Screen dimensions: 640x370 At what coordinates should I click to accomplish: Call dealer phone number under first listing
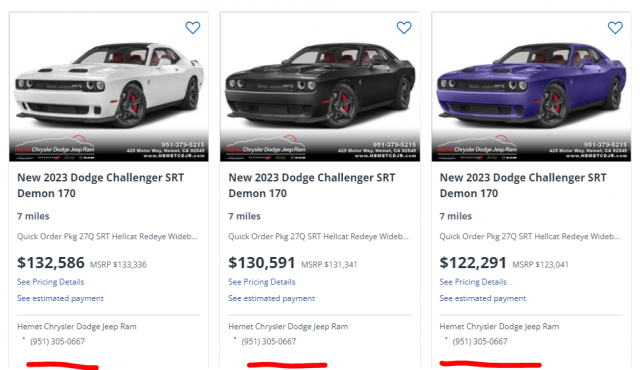pyautogui.click(x=58, y=341)
